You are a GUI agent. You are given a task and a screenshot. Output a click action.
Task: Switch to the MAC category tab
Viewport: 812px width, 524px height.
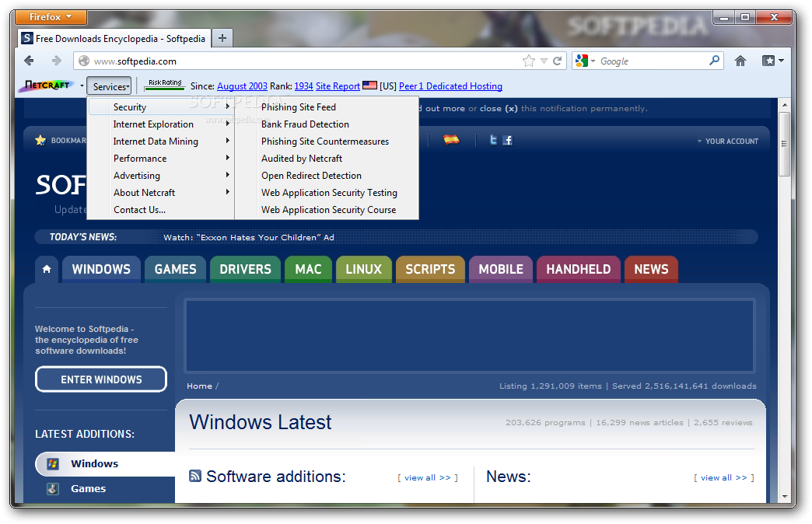[x=308, y=269]
